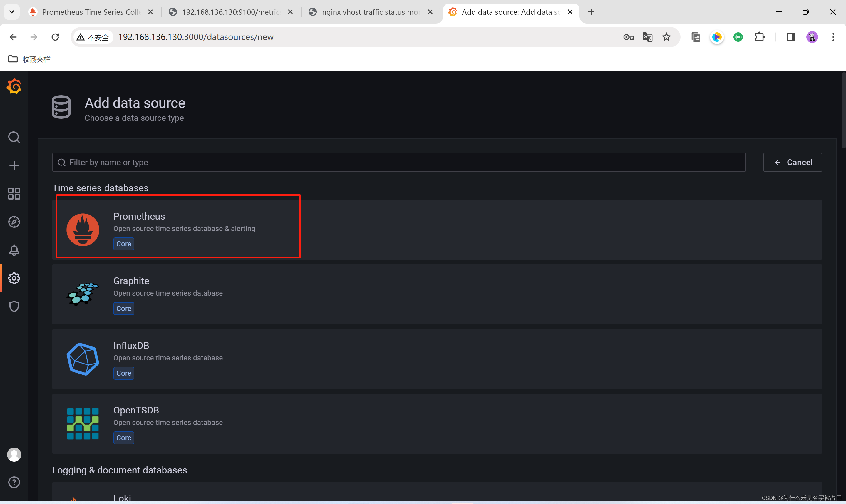Switch to nginx vhost traffic status tab
Viewport: 846px width, 504px height.
370,12
